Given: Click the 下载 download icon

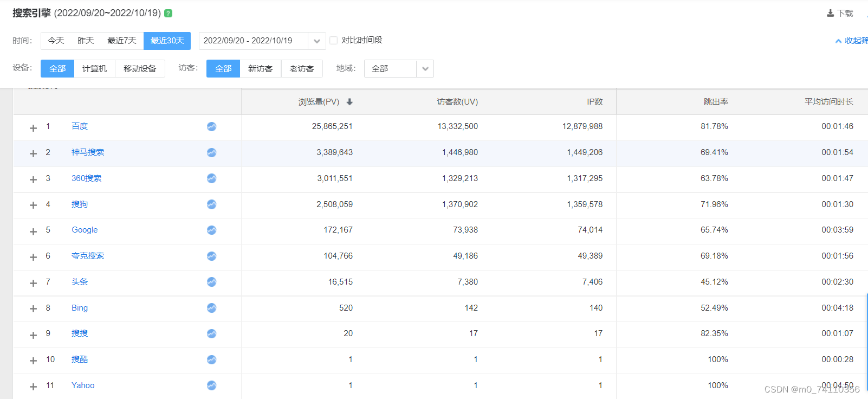Looking at the screenshot, I should 830,13.
